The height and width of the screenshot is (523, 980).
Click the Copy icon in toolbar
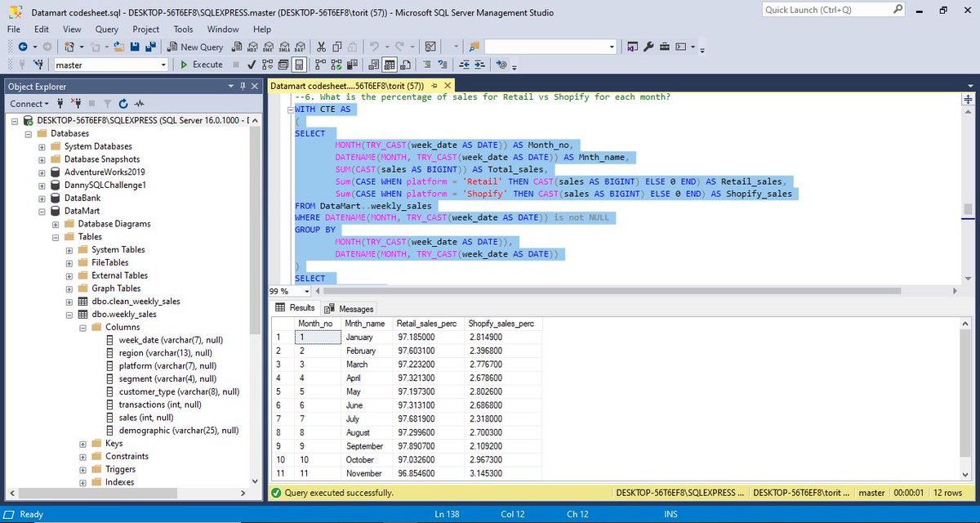coord(337,47)
